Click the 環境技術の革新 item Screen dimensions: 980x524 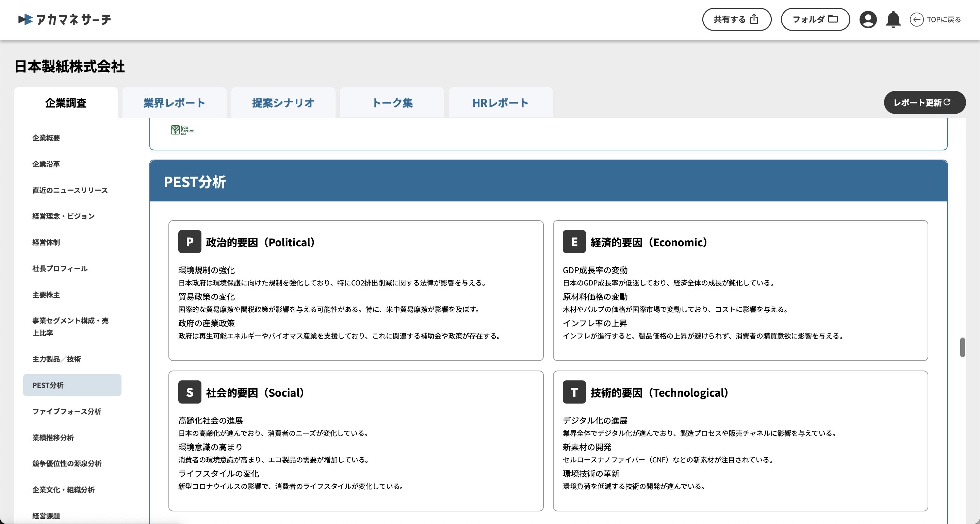coord(591,474)
